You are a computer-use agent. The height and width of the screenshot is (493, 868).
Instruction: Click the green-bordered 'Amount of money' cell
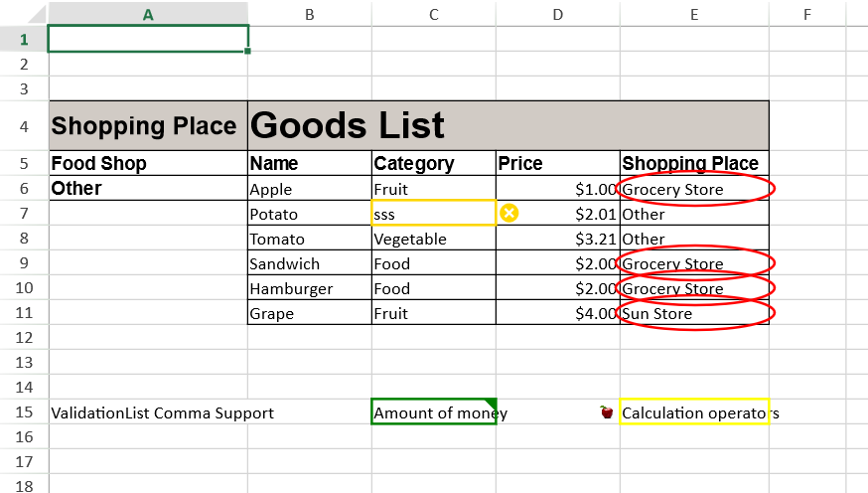pos(433,412)
